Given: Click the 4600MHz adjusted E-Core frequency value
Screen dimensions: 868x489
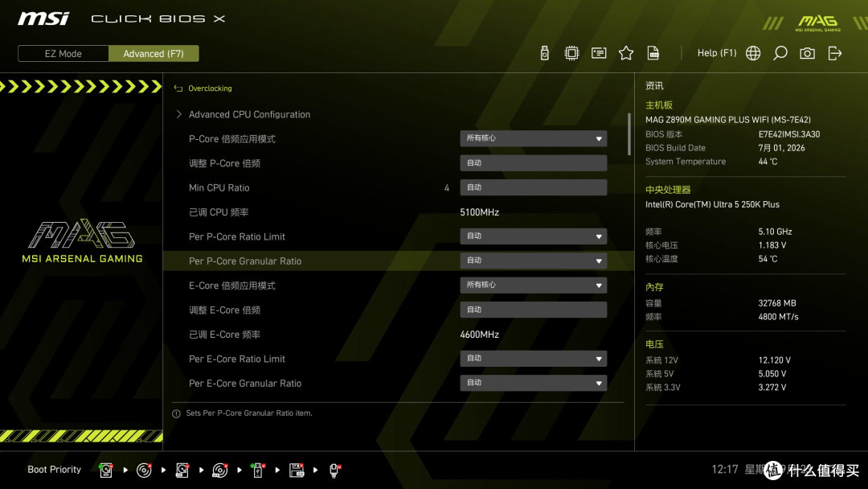Looking at the screenshot, I should coord(479,335).
